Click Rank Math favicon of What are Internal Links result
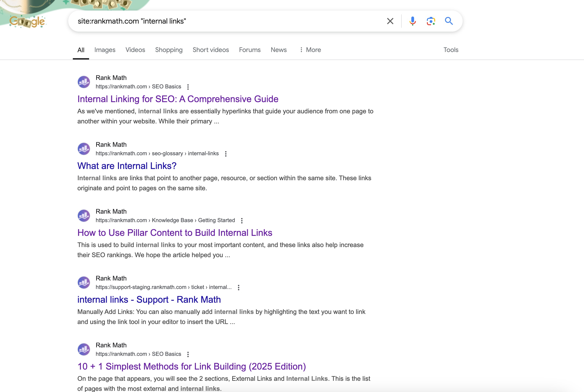Viewport: 584px width, 392px height. click(84, 149)
